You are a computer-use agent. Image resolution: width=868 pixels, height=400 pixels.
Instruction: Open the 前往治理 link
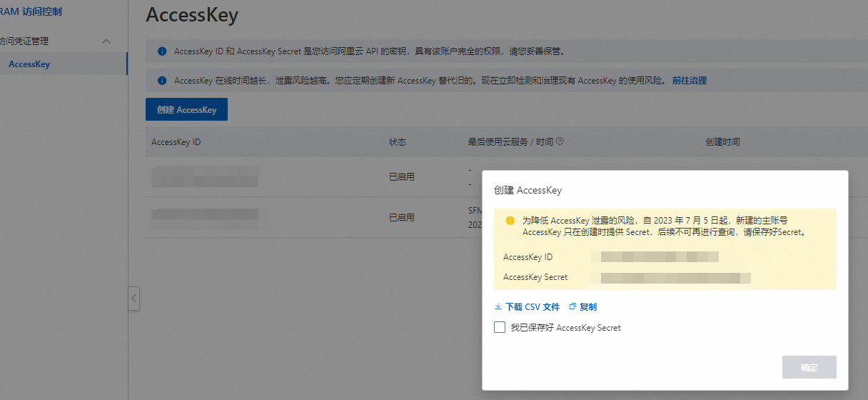(x=690, y=81)
